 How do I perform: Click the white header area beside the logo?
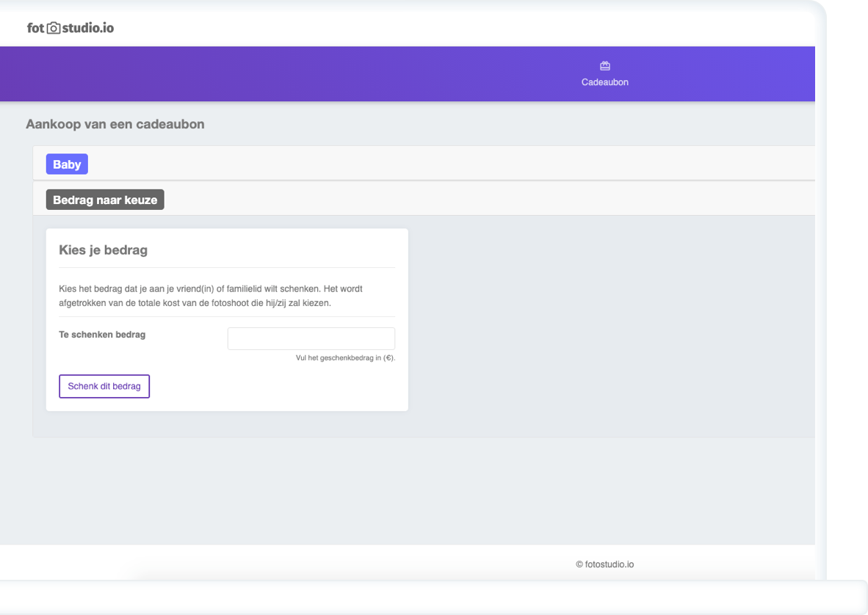pyautogui.click(x=441, y=26)
